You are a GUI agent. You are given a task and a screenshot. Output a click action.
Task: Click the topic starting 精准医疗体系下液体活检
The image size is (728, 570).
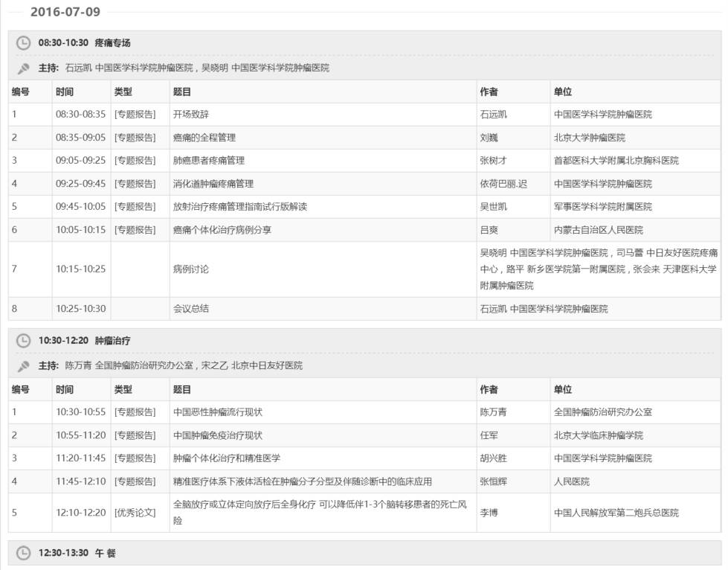(x=302, y=481)
